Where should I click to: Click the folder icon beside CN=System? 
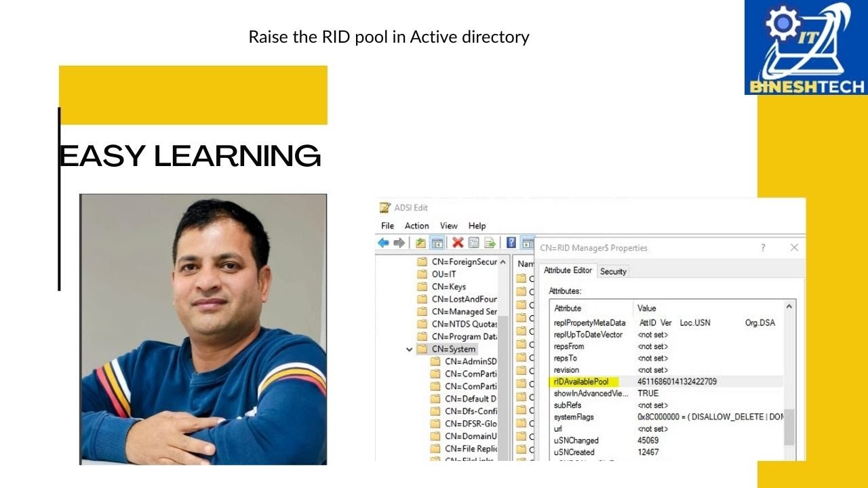[422, 349]
